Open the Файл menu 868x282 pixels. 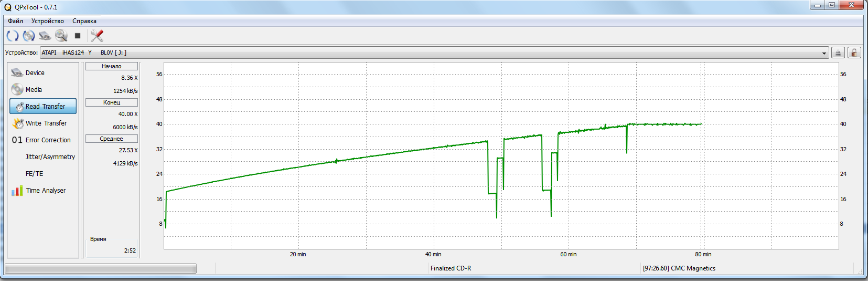15,21
